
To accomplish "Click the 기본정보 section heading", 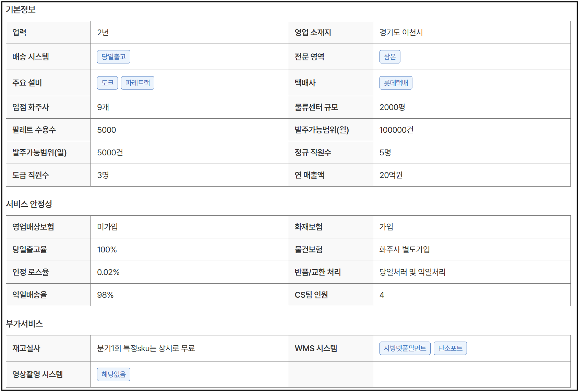I will [21, 10].
